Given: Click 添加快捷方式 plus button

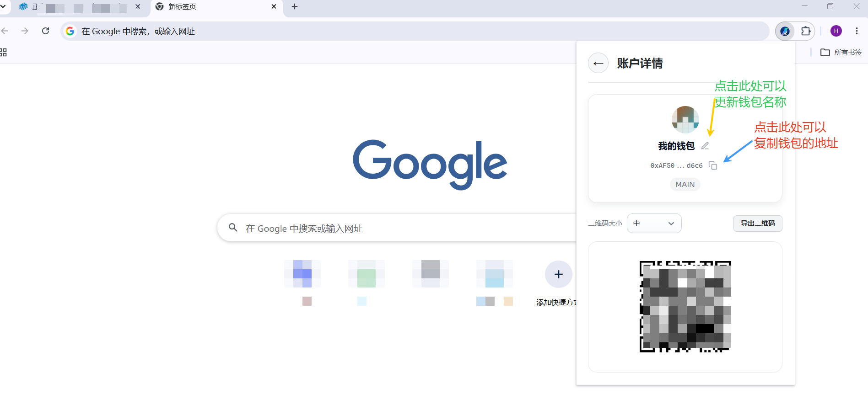Looking at the screenshot, I should click(x=558, y=274).
